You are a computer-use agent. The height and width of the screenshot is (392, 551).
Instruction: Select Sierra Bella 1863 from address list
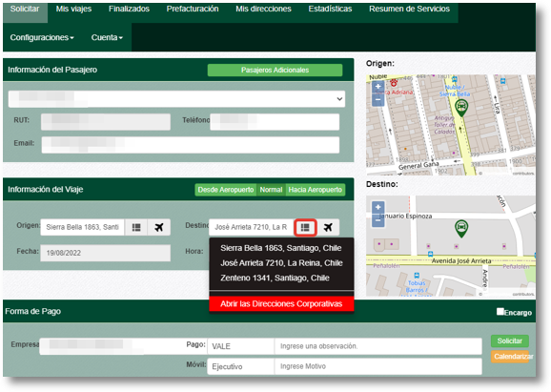pyautogui.click(x=281, y=248)
